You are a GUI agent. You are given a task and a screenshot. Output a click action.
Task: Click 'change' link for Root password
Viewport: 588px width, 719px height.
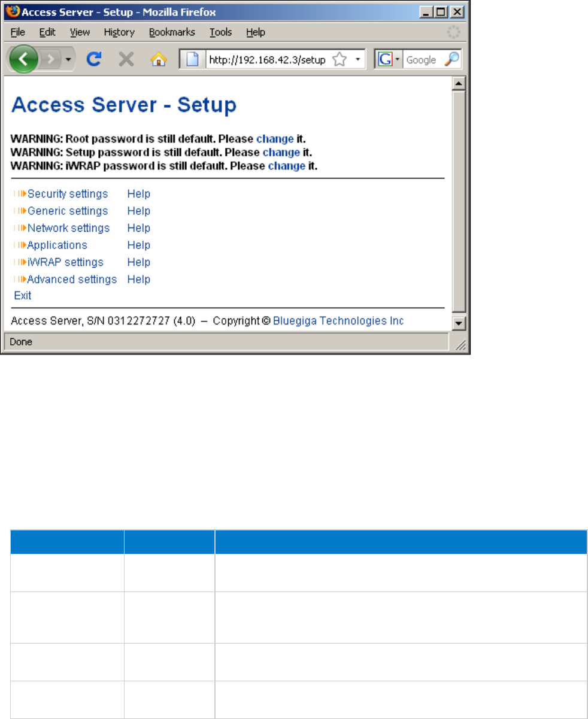[x=275, y=139]
